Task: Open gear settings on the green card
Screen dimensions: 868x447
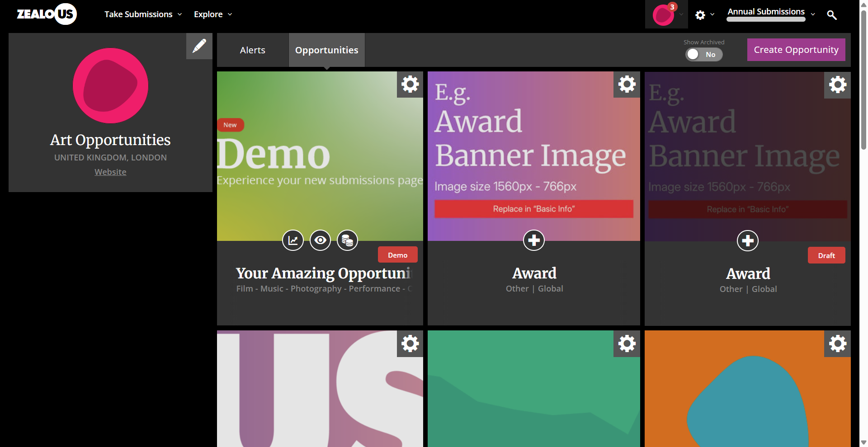Action: [x=627, y=343]
